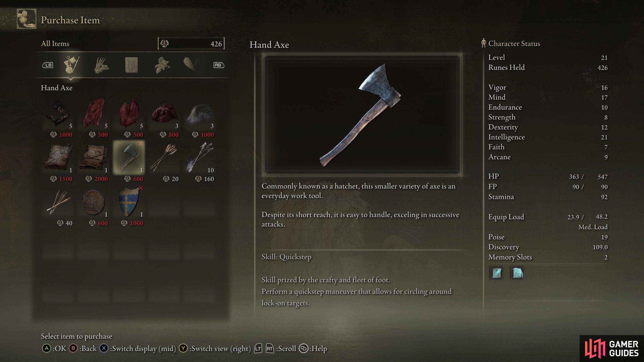
Task: Click the runes held counter field
Action: (191, 43)
